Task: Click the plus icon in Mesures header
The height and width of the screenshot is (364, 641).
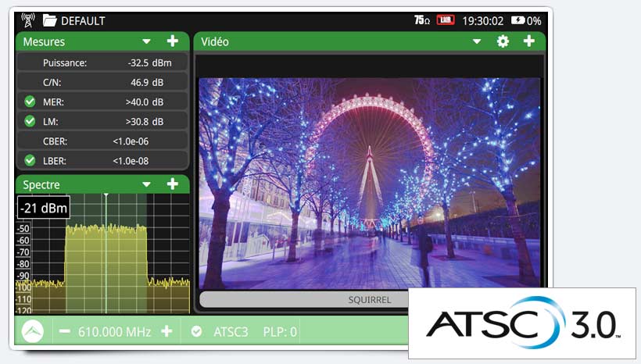Action: (x=173, y=41)
